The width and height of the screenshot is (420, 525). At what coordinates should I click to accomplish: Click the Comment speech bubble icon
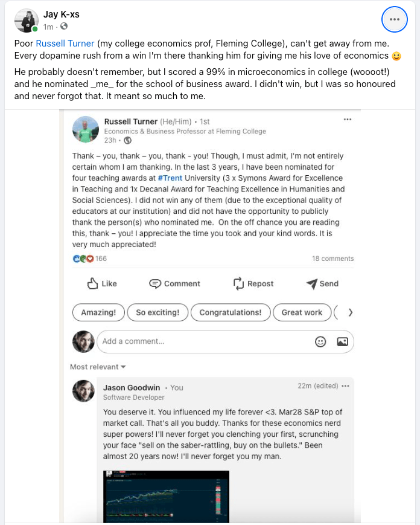(155, 283)
